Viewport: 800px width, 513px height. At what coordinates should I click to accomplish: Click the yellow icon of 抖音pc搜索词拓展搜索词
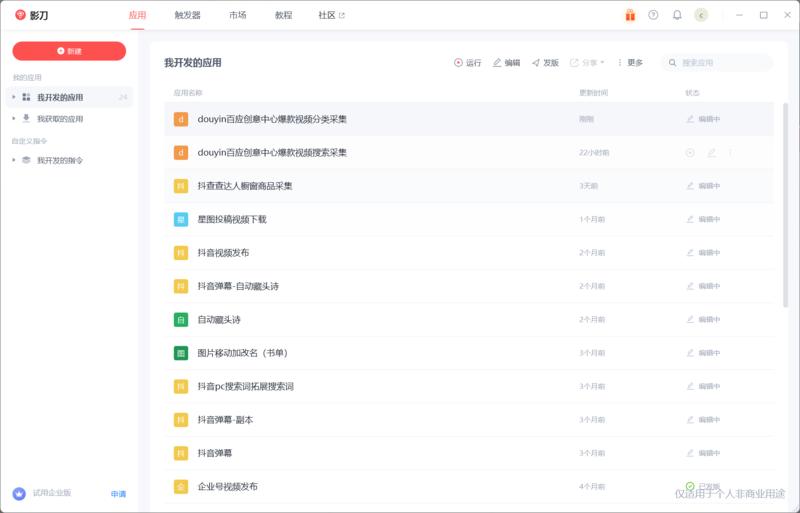(181, 386)
